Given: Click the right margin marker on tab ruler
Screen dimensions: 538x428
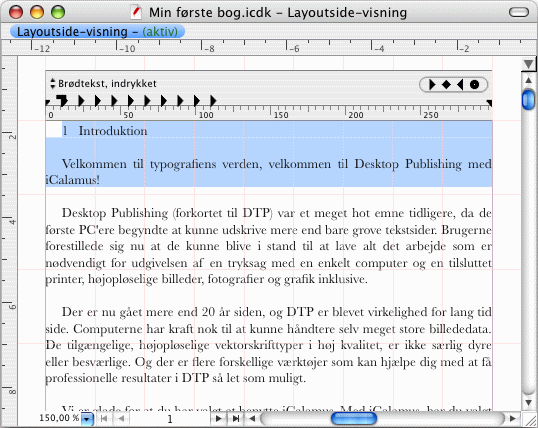Looking at the screenshot, I should 489,103.
